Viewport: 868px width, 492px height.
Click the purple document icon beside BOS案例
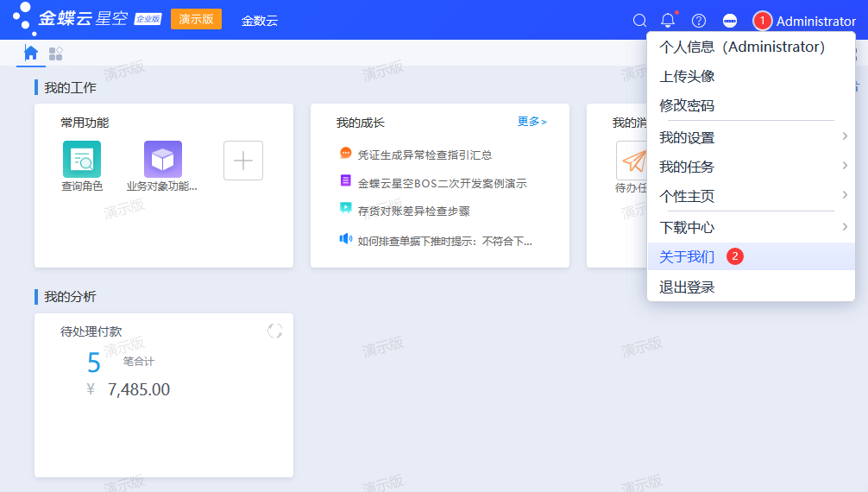coord(345,180)
